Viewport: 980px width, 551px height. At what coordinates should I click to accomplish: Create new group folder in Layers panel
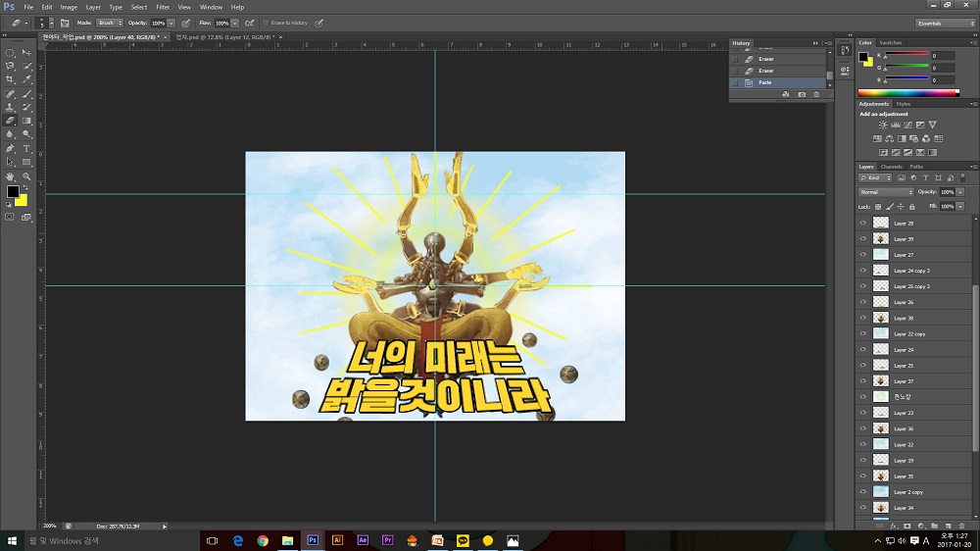(x=934, y=526)
